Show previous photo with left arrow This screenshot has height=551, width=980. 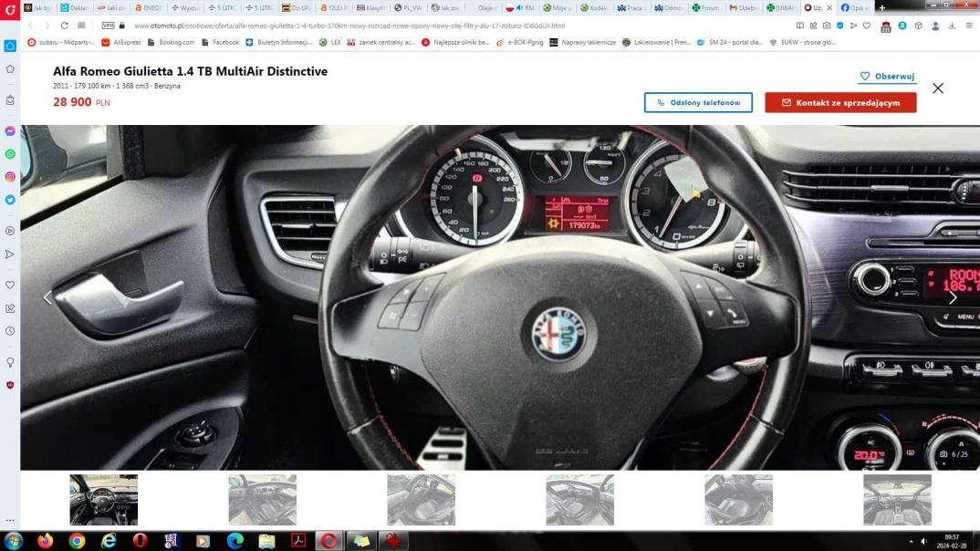click(48, 298)
